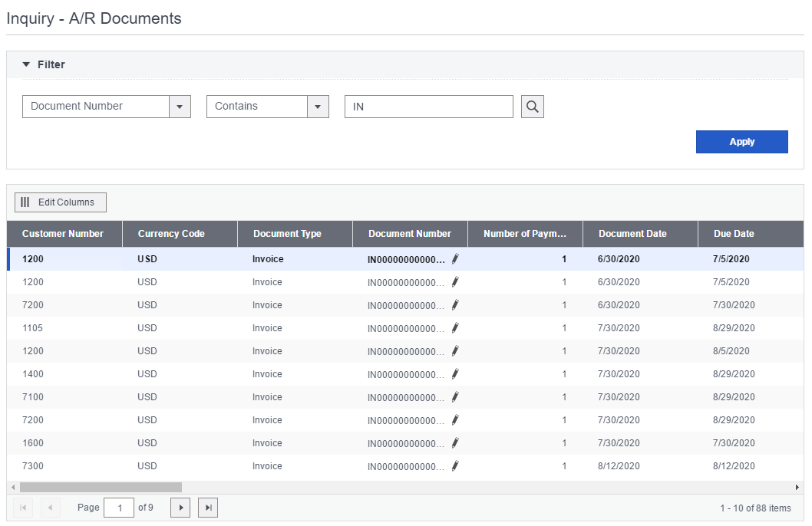Click pencil icon in customer 7100 row

tap(455, 397)
